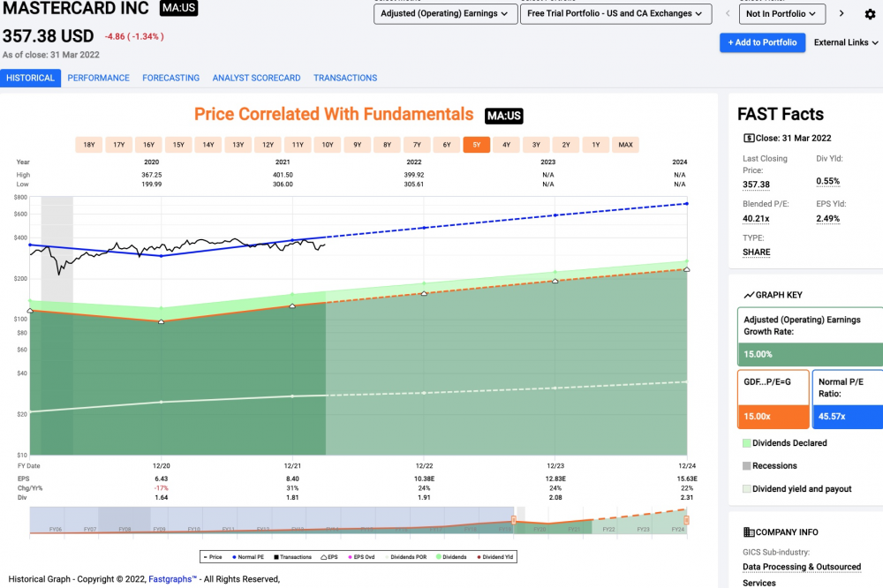883x588 pixels.
Task: Click the Graph Key chart icon
Action: (749, 295)
